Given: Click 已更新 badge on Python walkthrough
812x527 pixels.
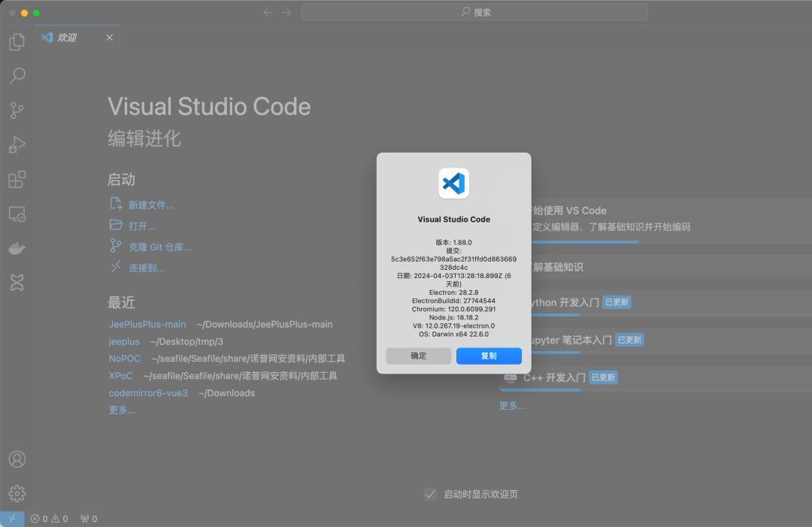Looking at the screenshot, I should click(617, 302).
